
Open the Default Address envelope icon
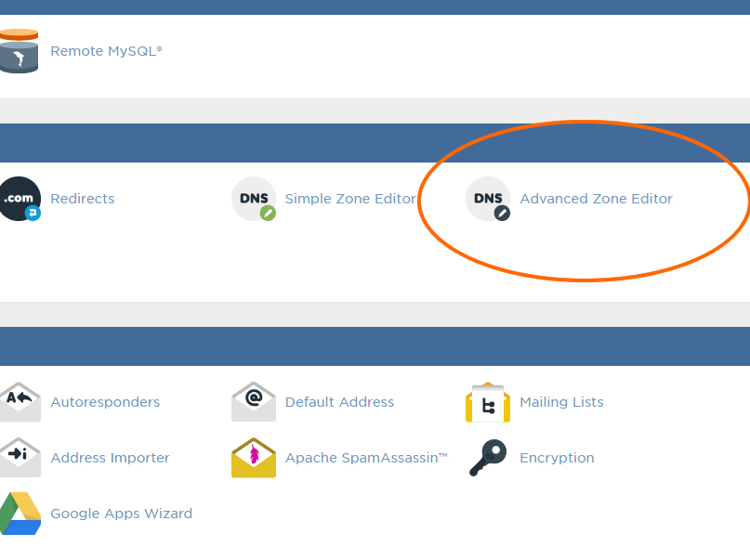254,402
